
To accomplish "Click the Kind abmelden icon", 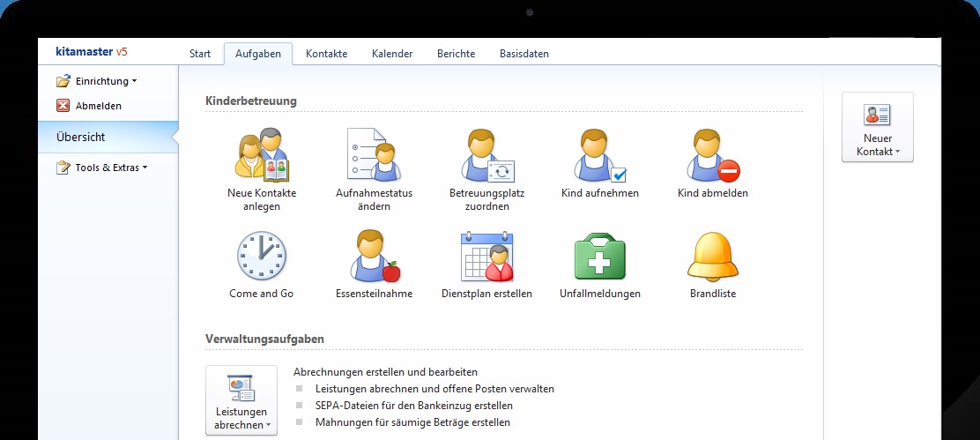I will (713, 155).
